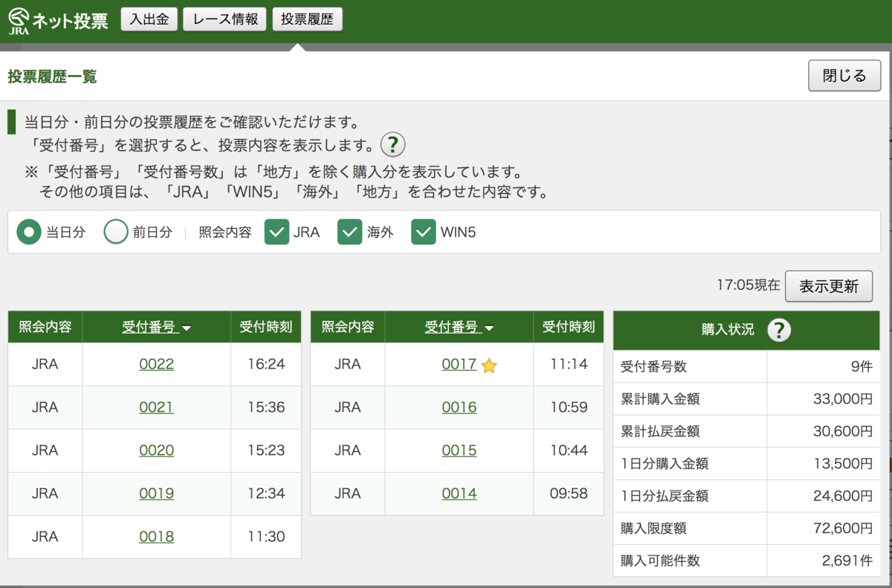
Task: Select the 前日分 radio button
Action: click(x=116, y=232)
